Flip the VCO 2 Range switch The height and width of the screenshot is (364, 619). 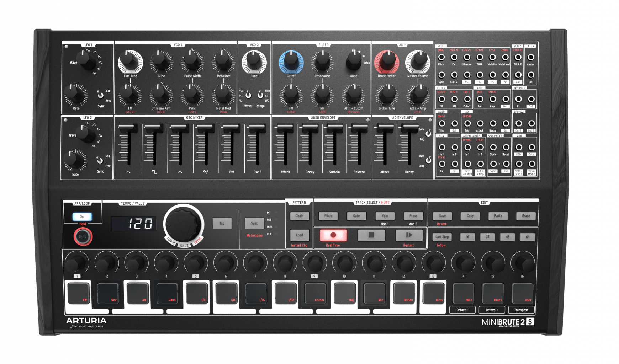[x=260, y=95]
